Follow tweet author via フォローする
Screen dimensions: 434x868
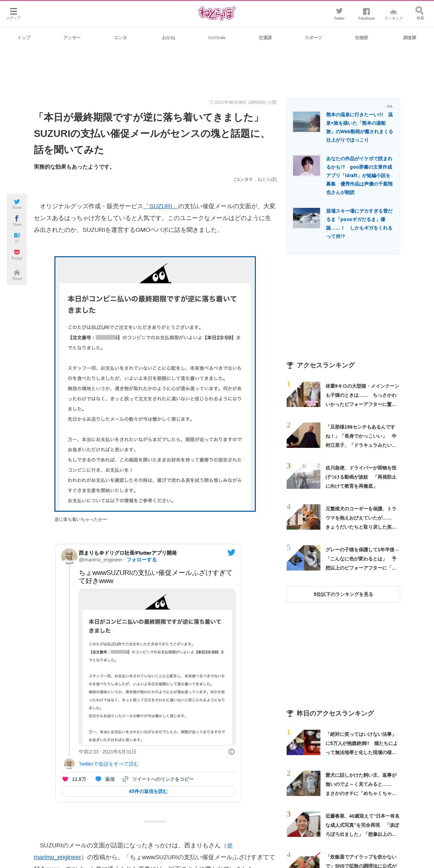click(x=142, y=560)
